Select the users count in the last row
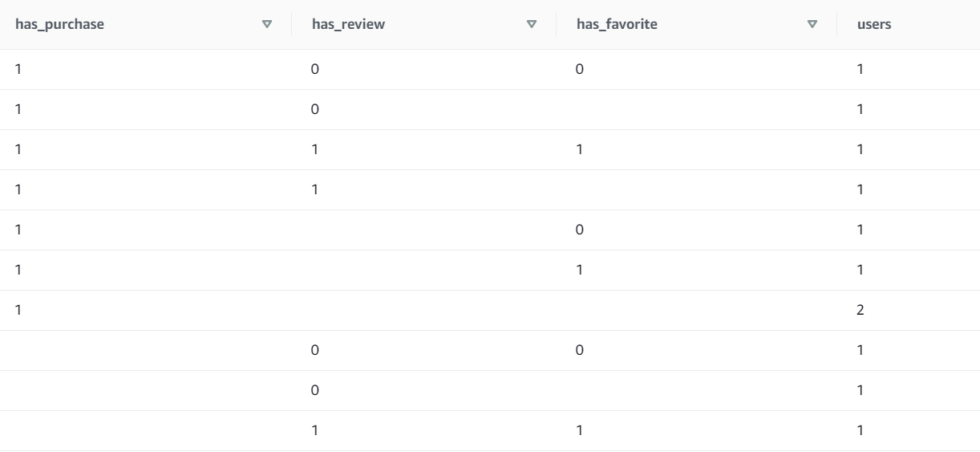 pos(861,430)
